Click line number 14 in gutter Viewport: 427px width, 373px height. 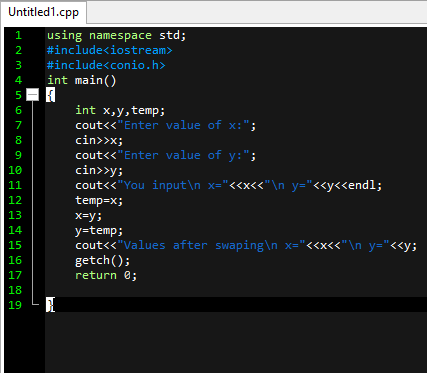coord(15,230)
